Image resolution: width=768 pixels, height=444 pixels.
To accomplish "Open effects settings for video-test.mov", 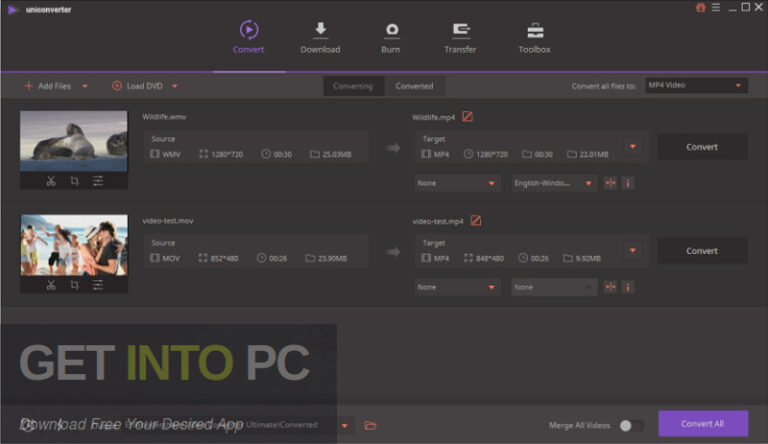I will [x=98, y=285].
